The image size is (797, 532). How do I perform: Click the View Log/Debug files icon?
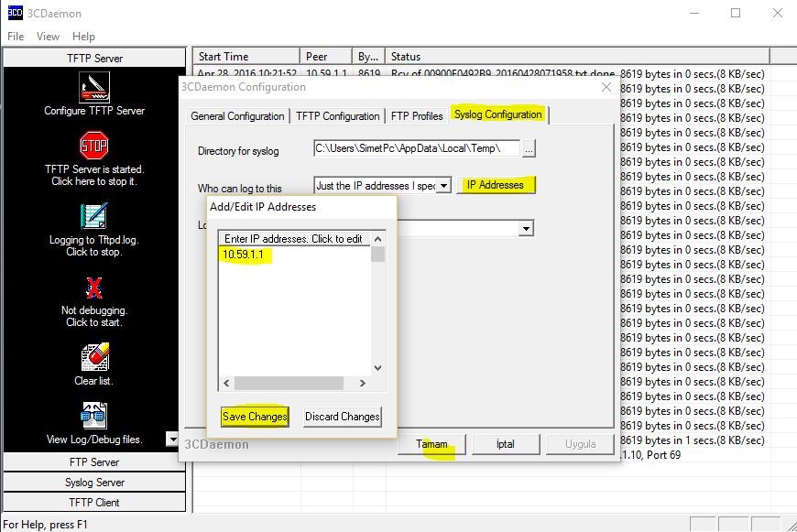coord(94,417)
